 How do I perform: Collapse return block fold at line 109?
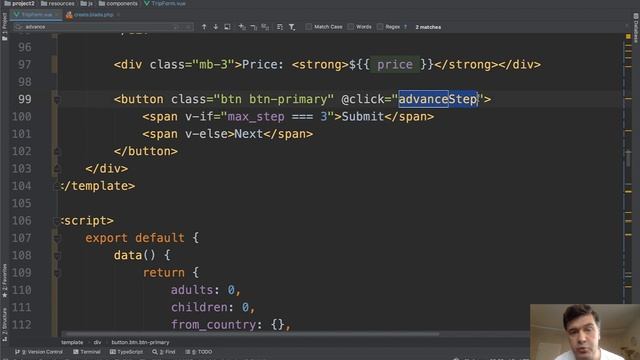(57, 273)
